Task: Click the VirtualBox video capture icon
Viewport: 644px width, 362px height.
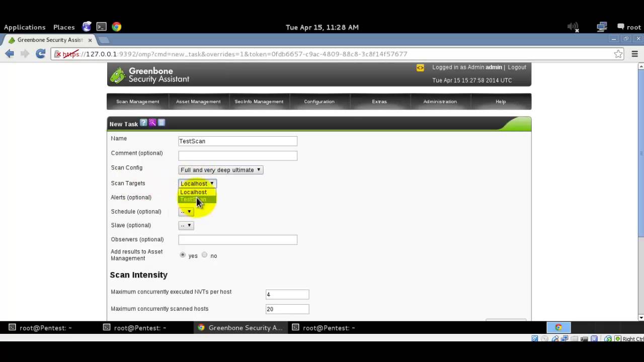Action: 584,339
